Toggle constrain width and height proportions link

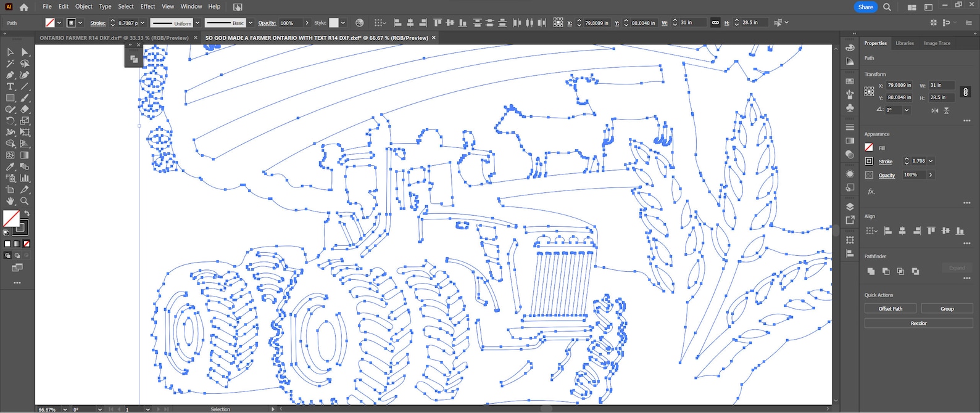(x=965, y=92)
